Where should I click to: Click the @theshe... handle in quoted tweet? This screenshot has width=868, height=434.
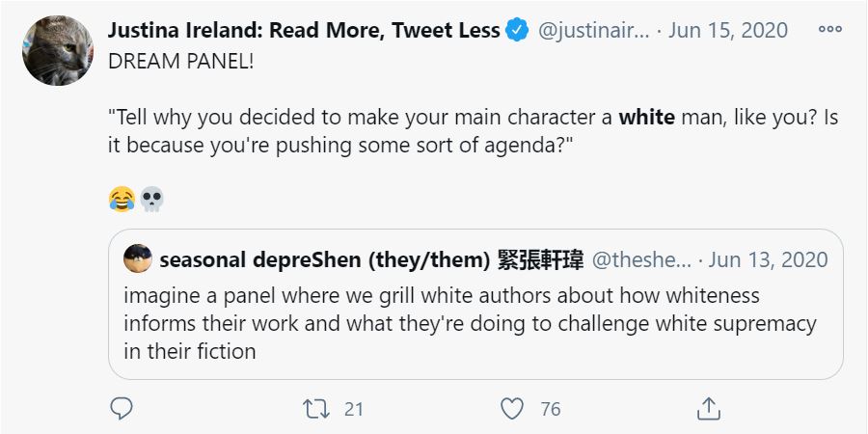[x=641, y=259]
